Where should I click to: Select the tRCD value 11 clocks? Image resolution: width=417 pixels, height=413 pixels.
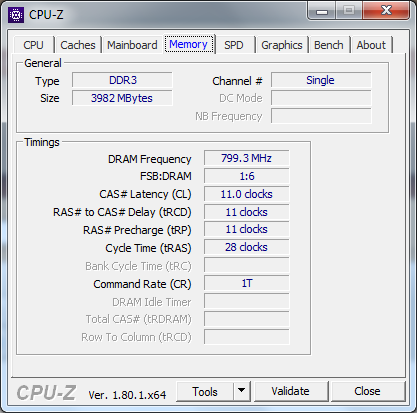[247, 212]
